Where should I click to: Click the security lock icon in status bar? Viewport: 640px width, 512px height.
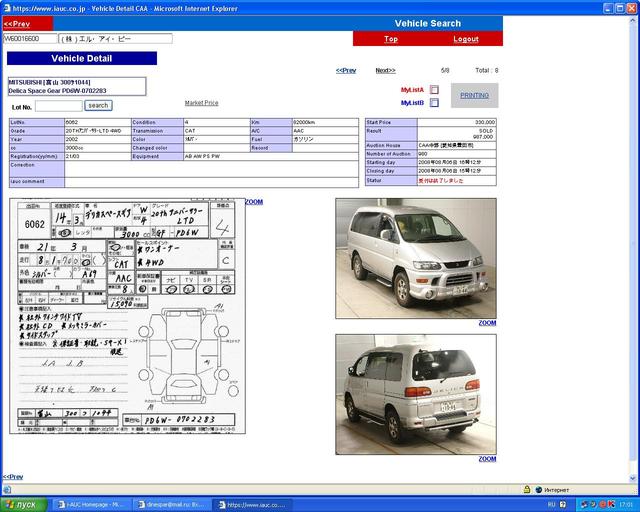coord(527,489)
